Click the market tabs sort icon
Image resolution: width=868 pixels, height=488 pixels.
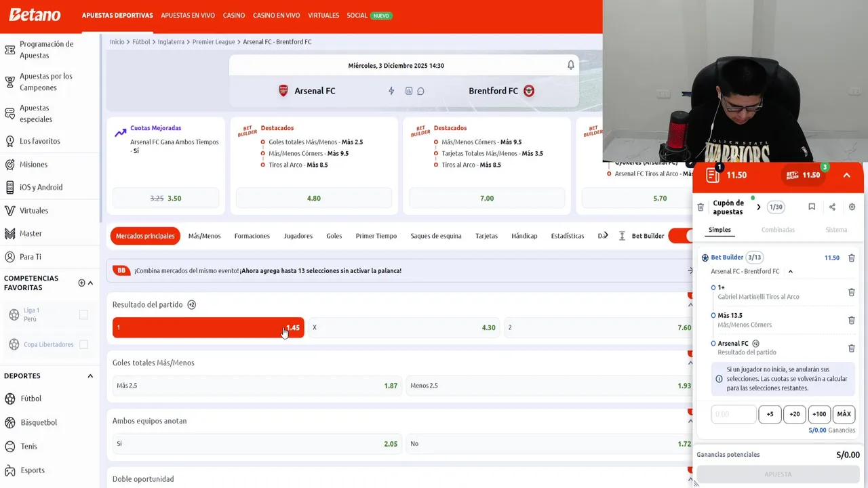tap(622, 236)
